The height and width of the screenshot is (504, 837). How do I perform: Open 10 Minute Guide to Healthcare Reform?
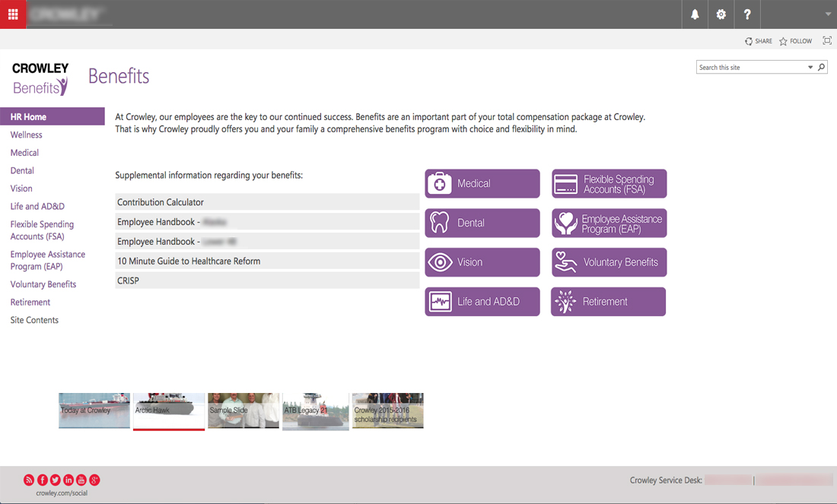point(267,261)
